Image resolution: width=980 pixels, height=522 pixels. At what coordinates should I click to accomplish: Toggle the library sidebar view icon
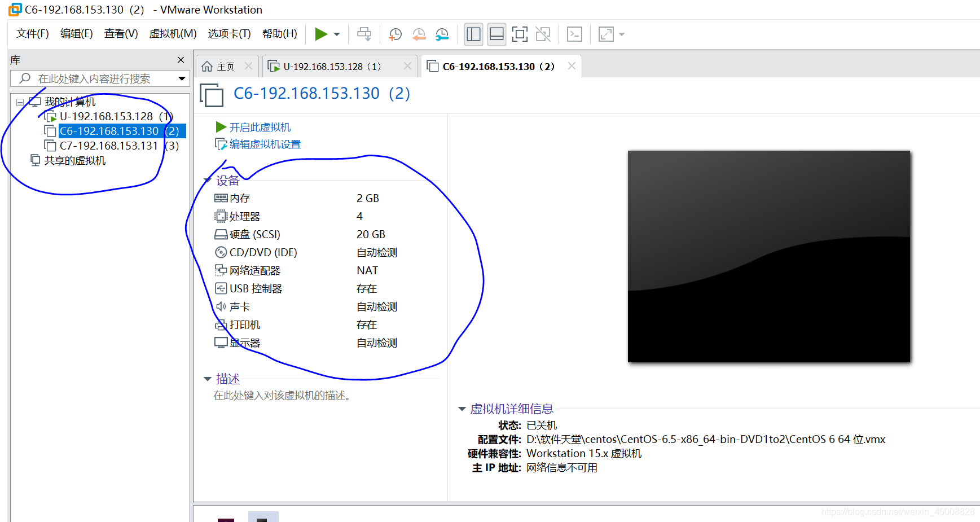(x=473, y=34)
